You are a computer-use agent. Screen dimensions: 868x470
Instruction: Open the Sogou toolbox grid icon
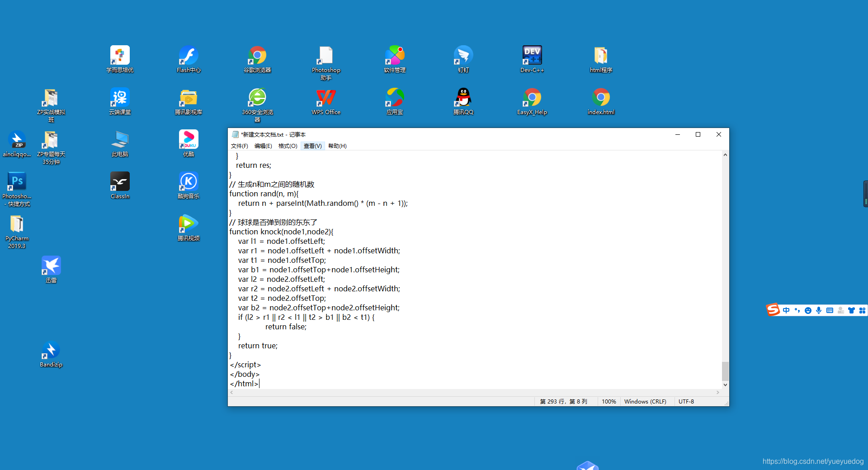pos(862,310)
